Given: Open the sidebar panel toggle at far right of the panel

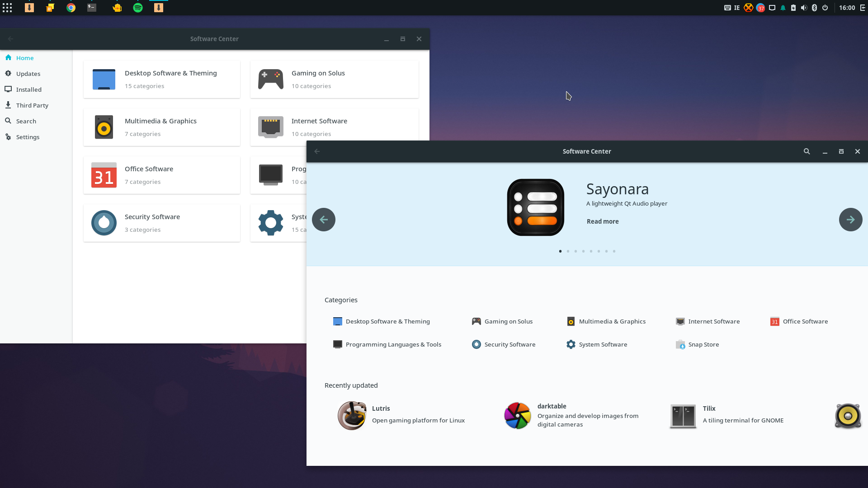Looking at the screenshot, I should (x=863, y=8).
